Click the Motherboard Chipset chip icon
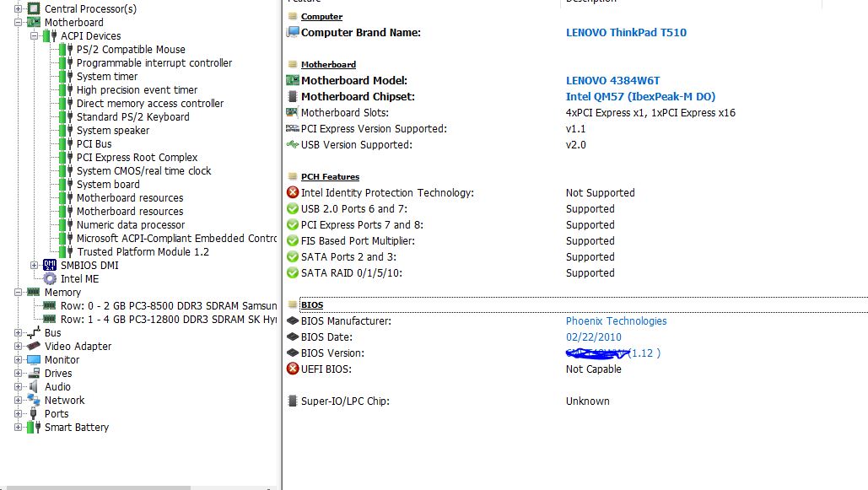Image resolution: width=868 pixels, height=490 pixels. click(x=293, y=96)
